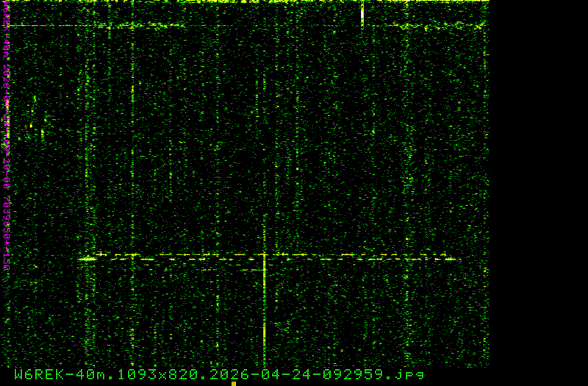This screenshot has width=588, height=386.
Task: Click the small yellow marker below the file name
Action: [x=234, y=384]
